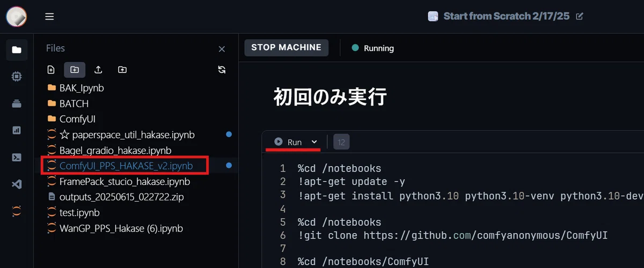Click the STOP MACHINE button
Image resolution: width=644 pixels, height=268 pixels.
tap(286, 47)
